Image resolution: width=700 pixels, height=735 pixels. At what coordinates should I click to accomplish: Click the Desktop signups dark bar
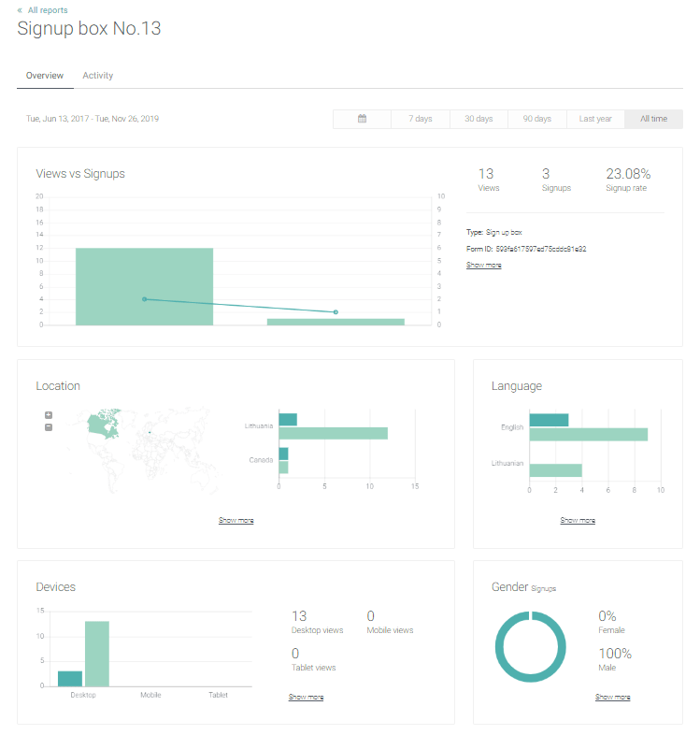[70, 679]
